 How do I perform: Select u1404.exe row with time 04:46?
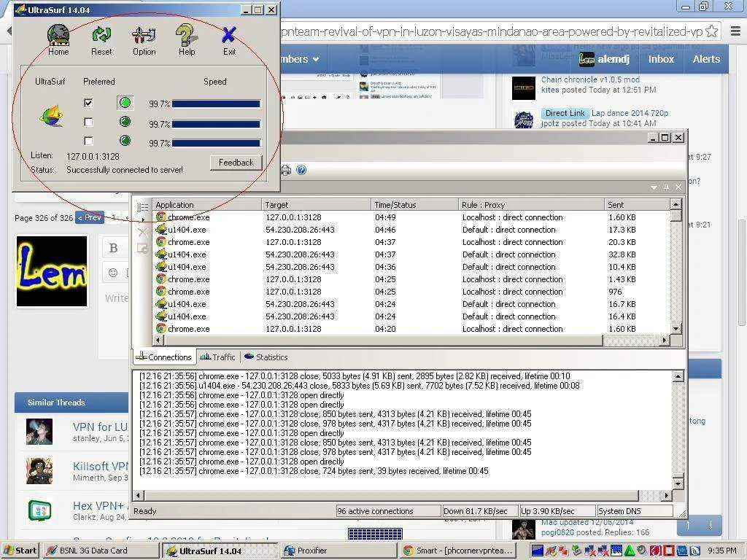tap(411, 230)
